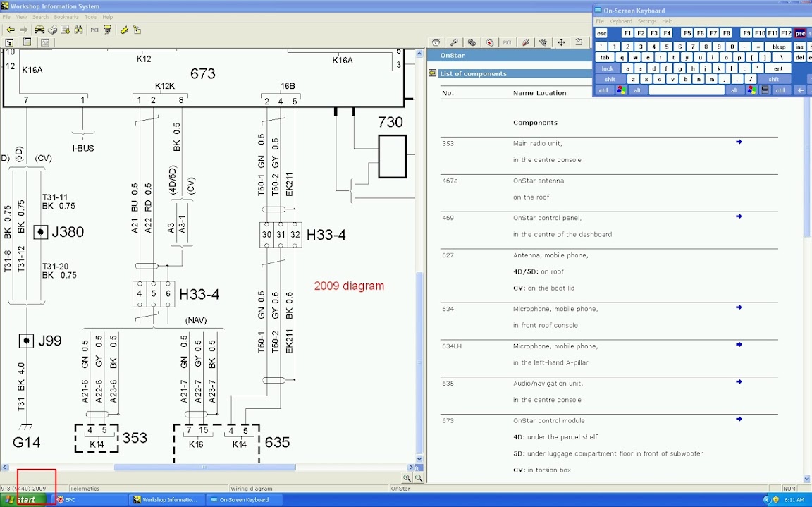The image size is (812, 507).
Task: Open the Search menu
Action: point(40,17)
